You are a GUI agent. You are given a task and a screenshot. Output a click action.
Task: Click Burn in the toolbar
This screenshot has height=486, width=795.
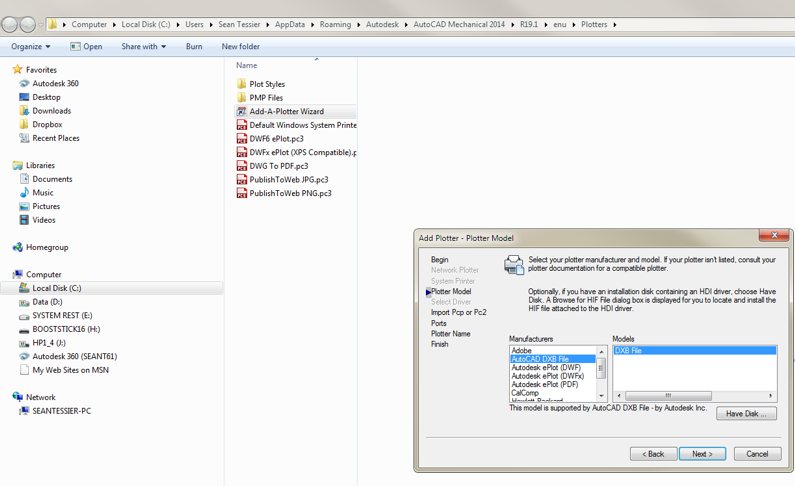click(x=194, y=47)
